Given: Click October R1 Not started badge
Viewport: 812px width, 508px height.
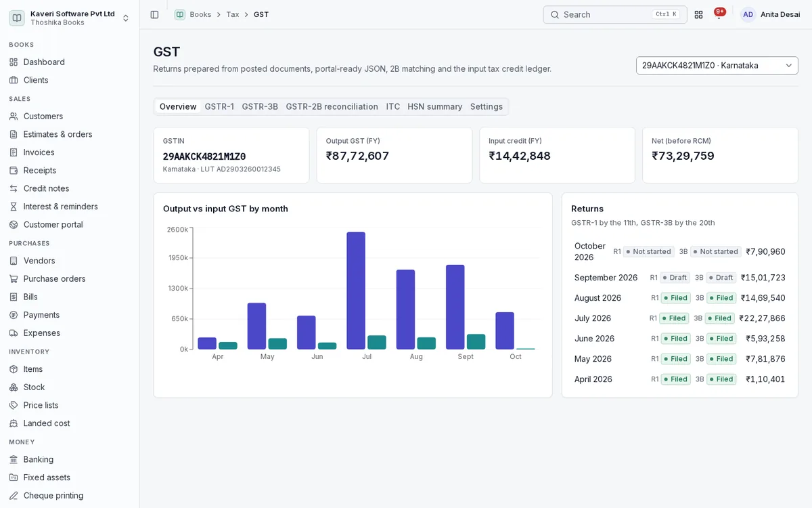Looking at the screenshot, I should [x=648, y=251].
